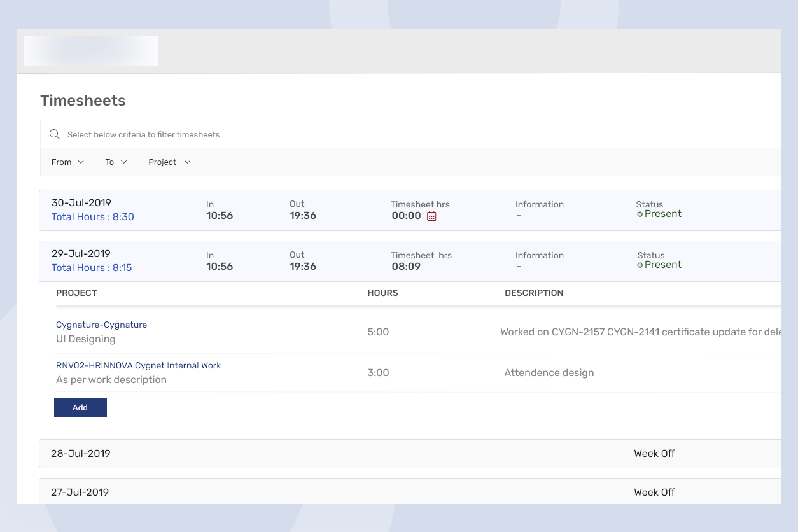Click the Present status dot for 30-Jul-2019

(x=640, y=214)
